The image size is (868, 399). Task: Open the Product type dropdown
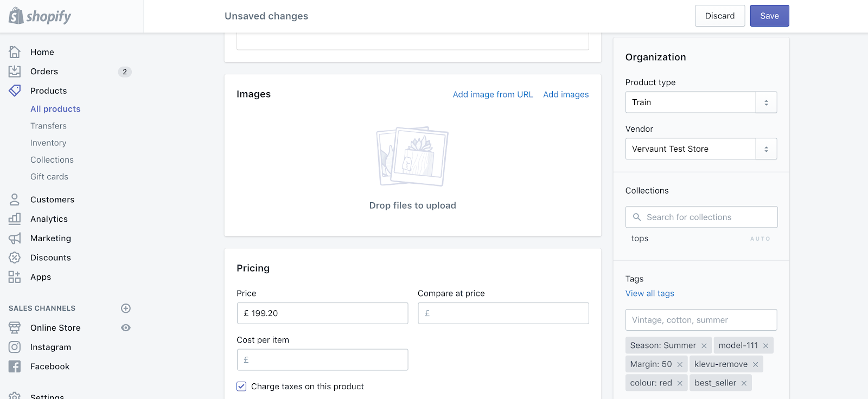pyautogui.click(x=766, y=102)
